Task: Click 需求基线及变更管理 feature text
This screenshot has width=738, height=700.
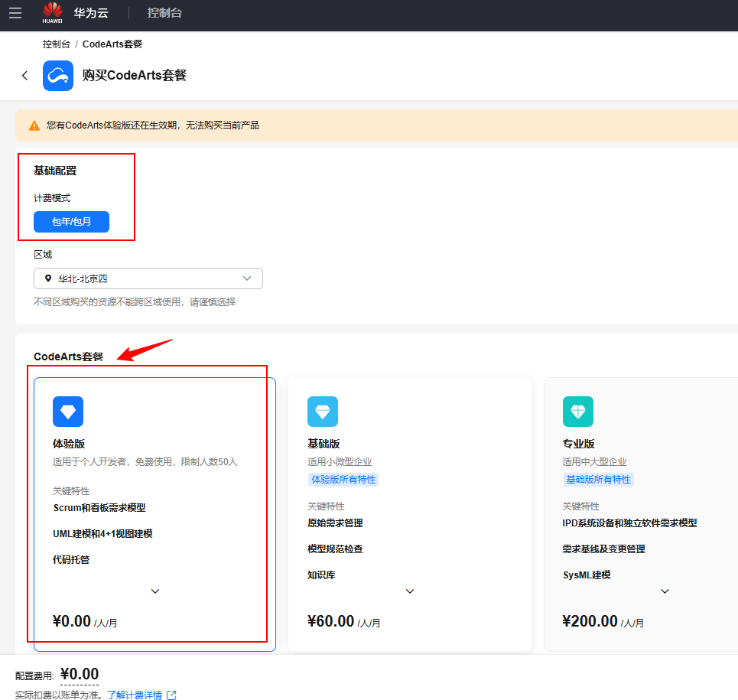Action: (604, 549)
